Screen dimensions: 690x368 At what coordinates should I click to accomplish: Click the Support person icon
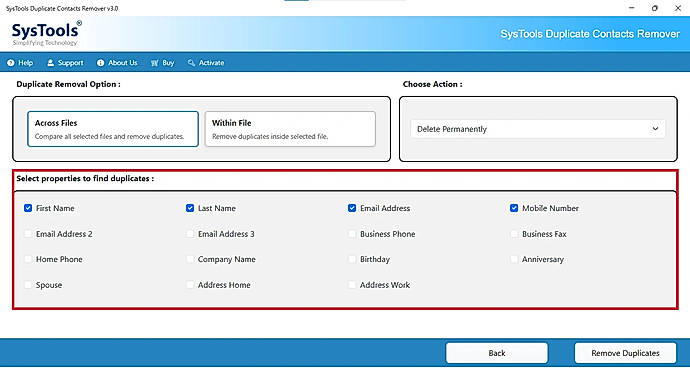coord(51,63)
